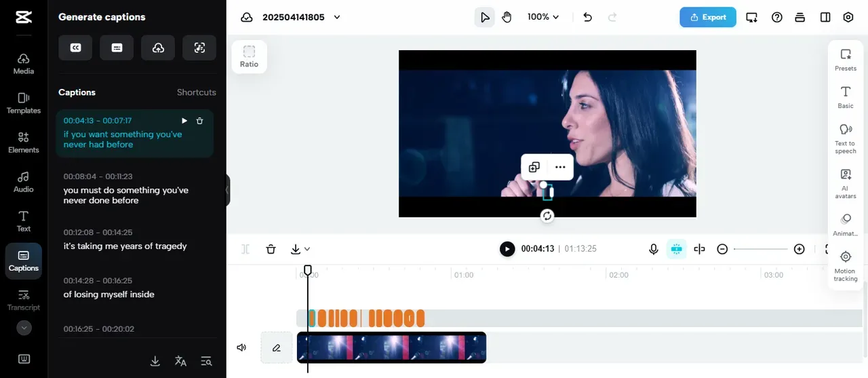Choose manual captions option
The width and height of the screenshot is (868, 378).
tap(117, 48)
